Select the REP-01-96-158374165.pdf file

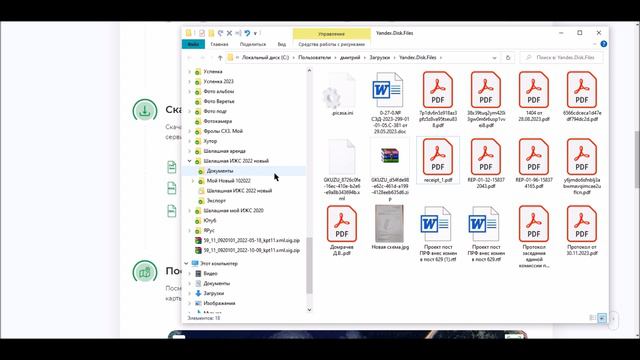click(533, 157)
